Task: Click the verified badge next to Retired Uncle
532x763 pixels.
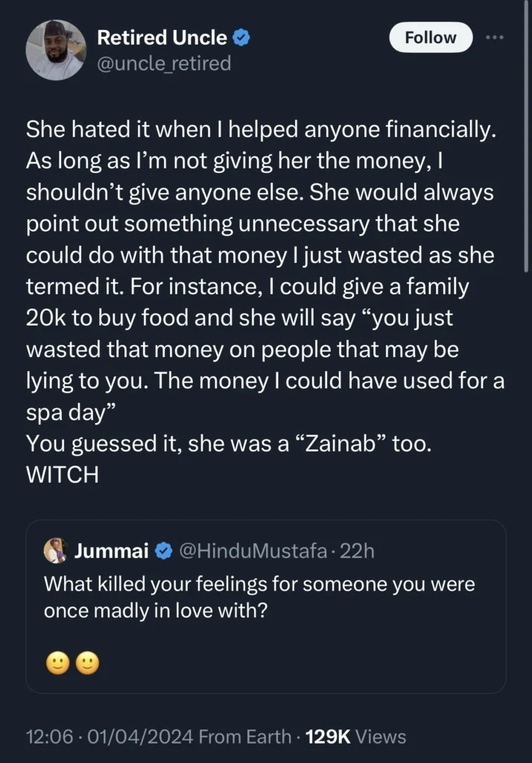Action: (239, 38)
